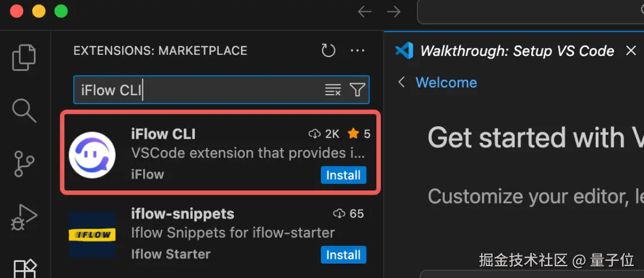
Task: Install the iFlow CLI extension
Action: click(343, 175)
